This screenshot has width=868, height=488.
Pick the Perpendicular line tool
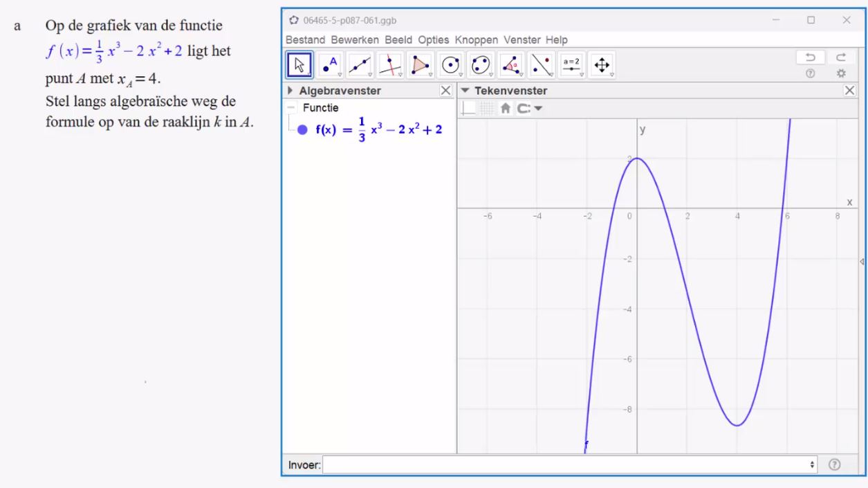coord(390,65)
